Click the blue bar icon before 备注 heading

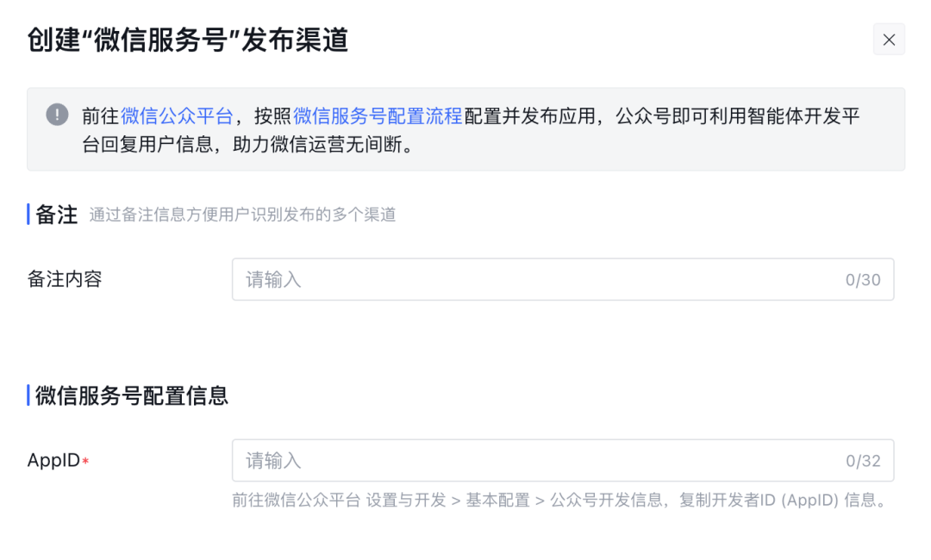pos(27,215)
